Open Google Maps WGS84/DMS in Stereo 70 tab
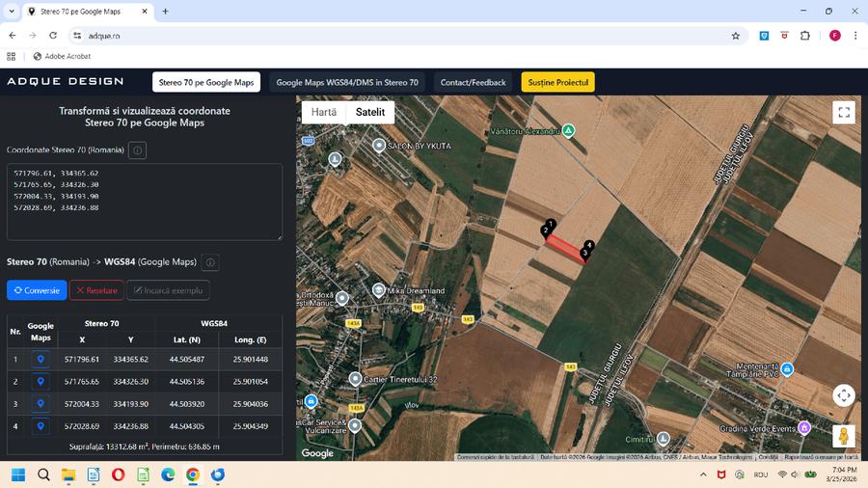Image resolution: width=868 pixels, height=488 pixels. pyautogui.click(x=347, y=82)
